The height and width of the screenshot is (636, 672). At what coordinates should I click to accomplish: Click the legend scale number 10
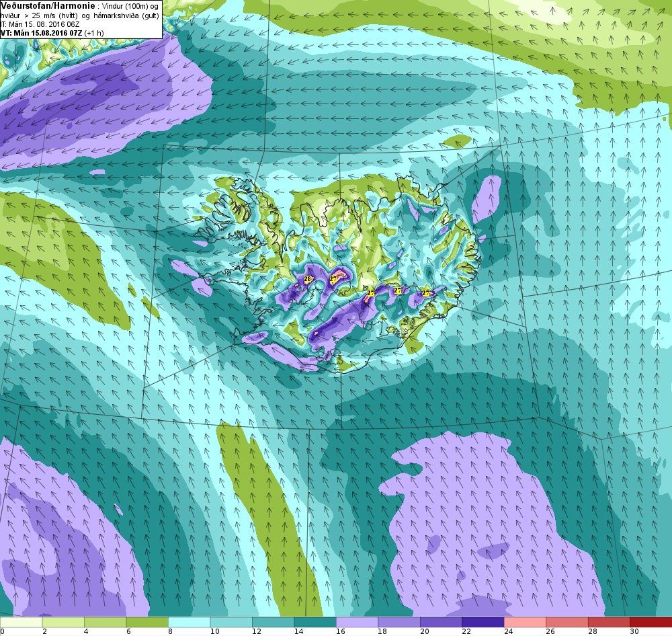click(x=215, y=631)
